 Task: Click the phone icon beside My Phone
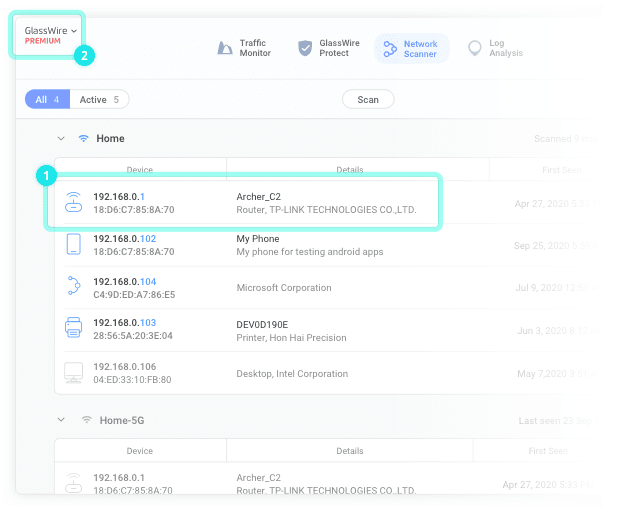pos(73,245)
